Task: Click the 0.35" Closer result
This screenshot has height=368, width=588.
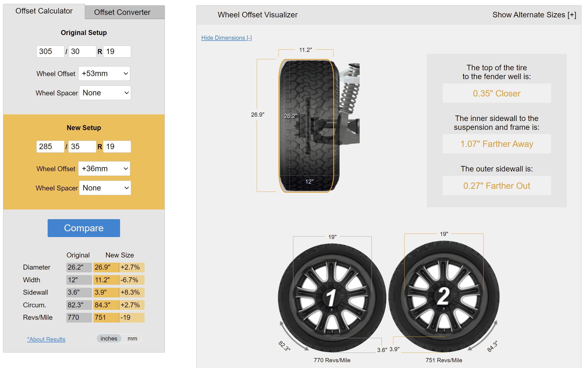Action: pyautogui.click(x=497, y=93)
